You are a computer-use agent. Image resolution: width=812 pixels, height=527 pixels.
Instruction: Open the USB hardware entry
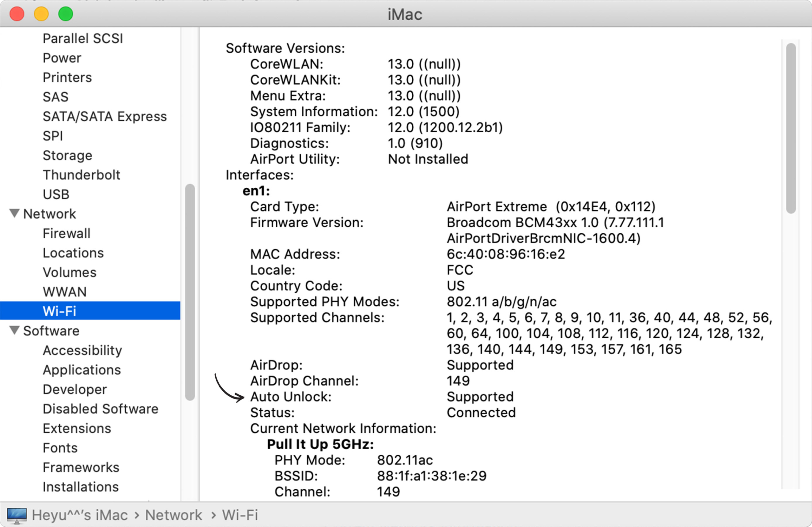click(56, 194)
